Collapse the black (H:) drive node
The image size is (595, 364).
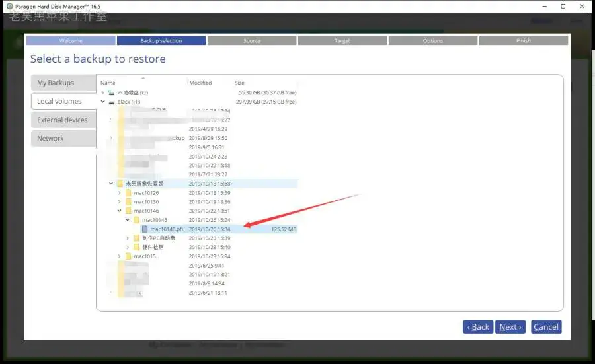point(102,102)
